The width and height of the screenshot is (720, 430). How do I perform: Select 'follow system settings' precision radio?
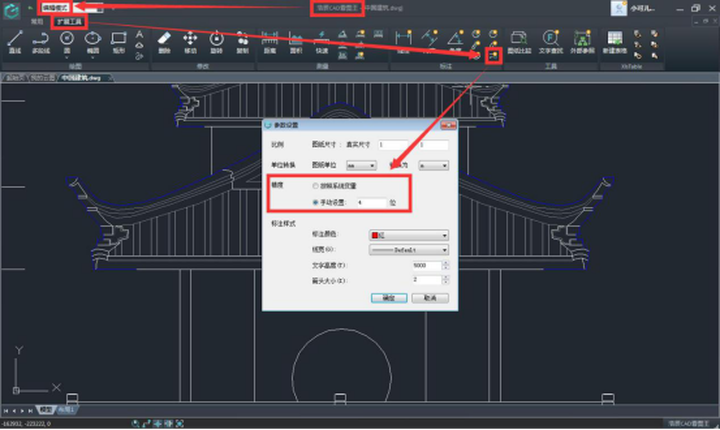pyautogui.click(x=315, y=186)
